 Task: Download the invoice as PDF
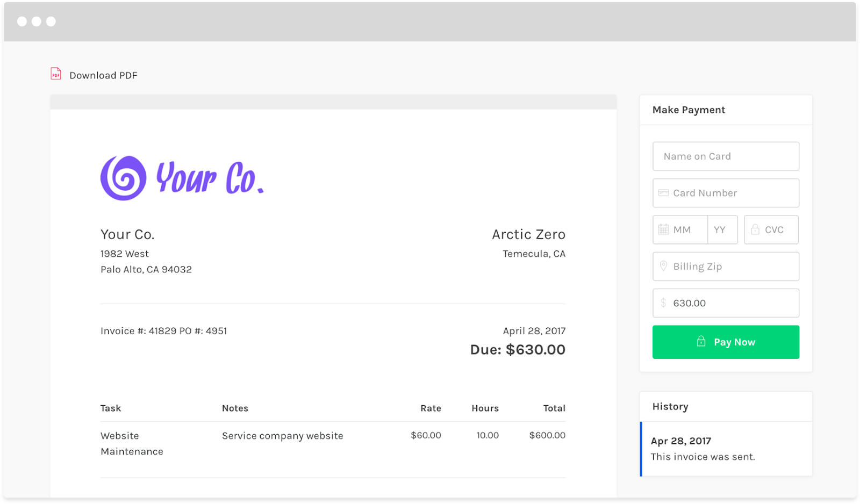tap(94, 75)
